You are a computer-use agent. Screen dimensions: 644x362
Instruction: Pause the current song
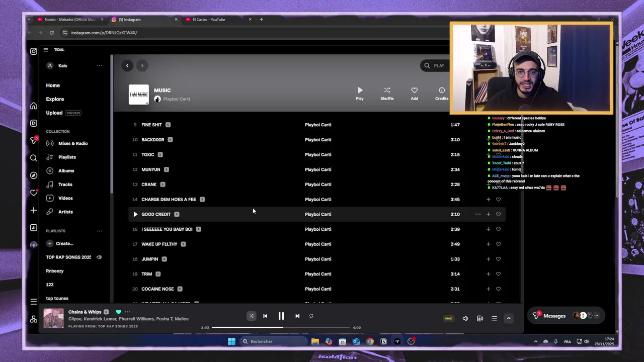pos(281,316)
